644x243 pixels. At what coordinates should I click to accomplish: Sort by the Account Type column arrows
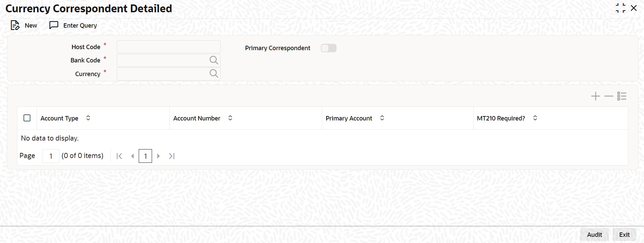click(x=88, y=118)
